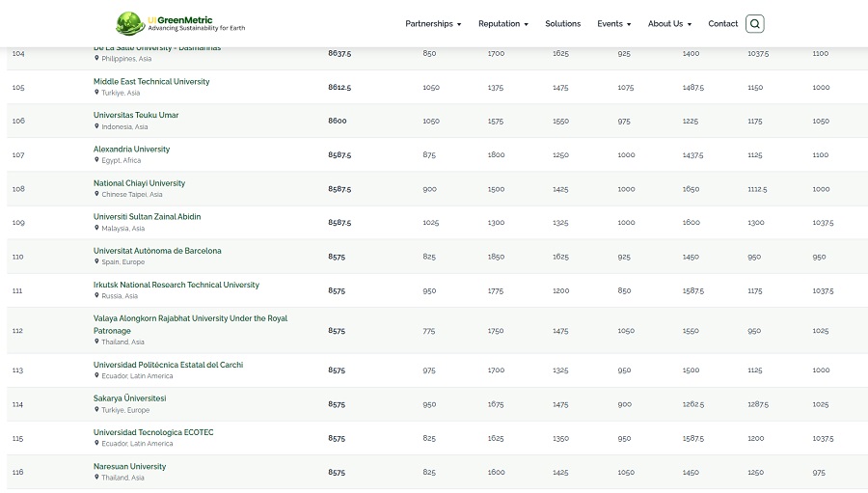Select rank number 110

click(x=17, y=257)
